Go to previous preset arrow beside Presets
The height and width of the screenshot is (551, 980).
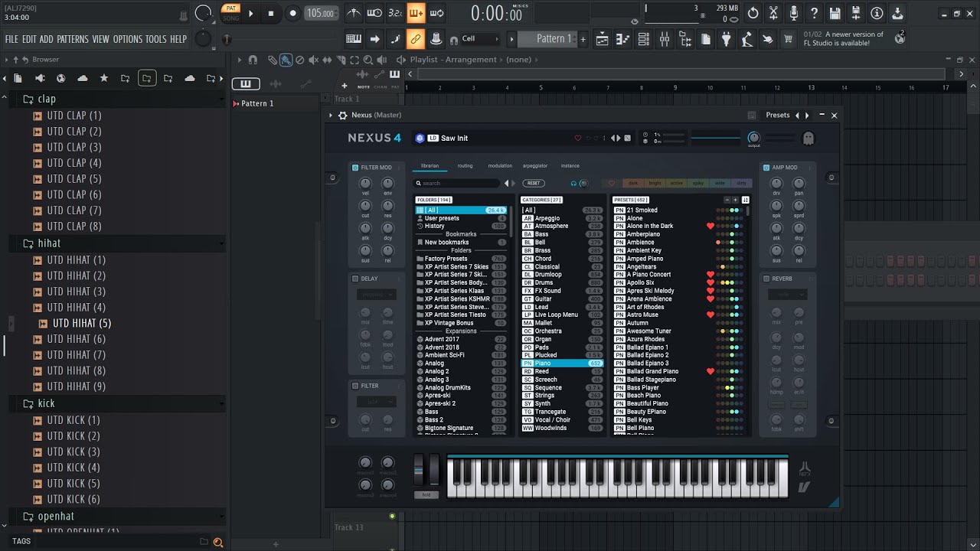click(x=797, y=116)
